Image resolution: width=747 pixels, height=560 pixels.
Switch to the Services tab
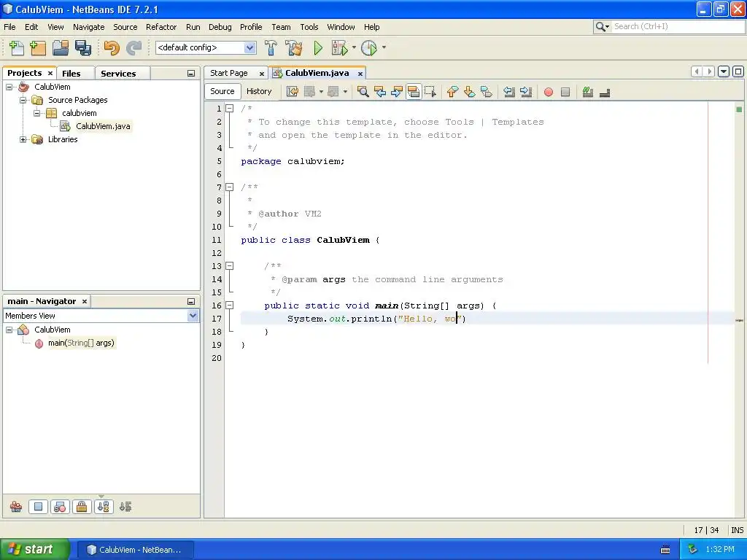[x=118, y=74]
